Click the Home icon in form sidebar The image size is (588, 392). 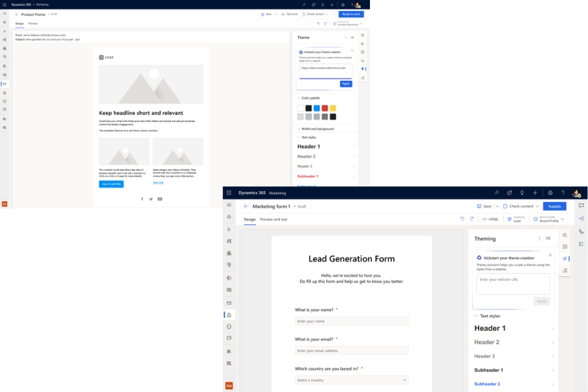(229, 217)
